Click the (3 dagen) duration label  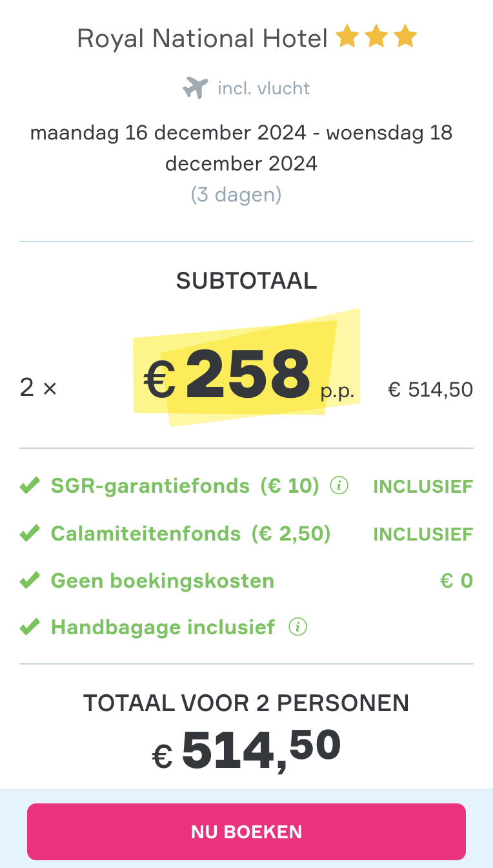click(x=236, y=194)
